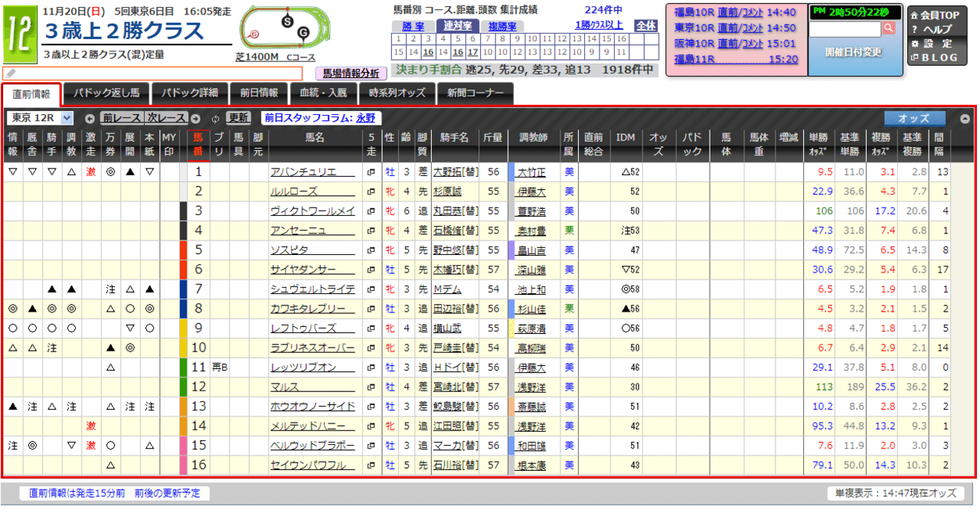Open help via the ヘルプ question-mark icon
The height and width of the screenshot is (513, 980).
(914, 30)
